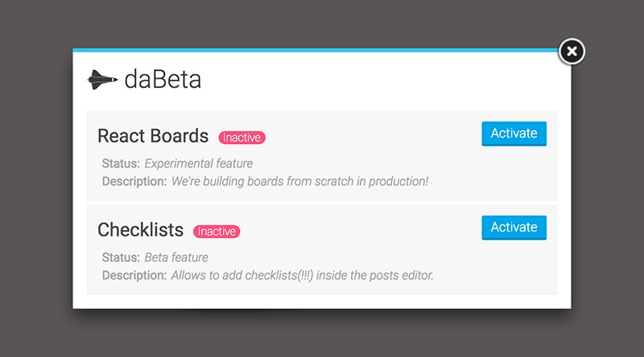Click the Status label under Checklists
Image resolution: width=644 pixels, height=357 pixels.
point(121,258)
